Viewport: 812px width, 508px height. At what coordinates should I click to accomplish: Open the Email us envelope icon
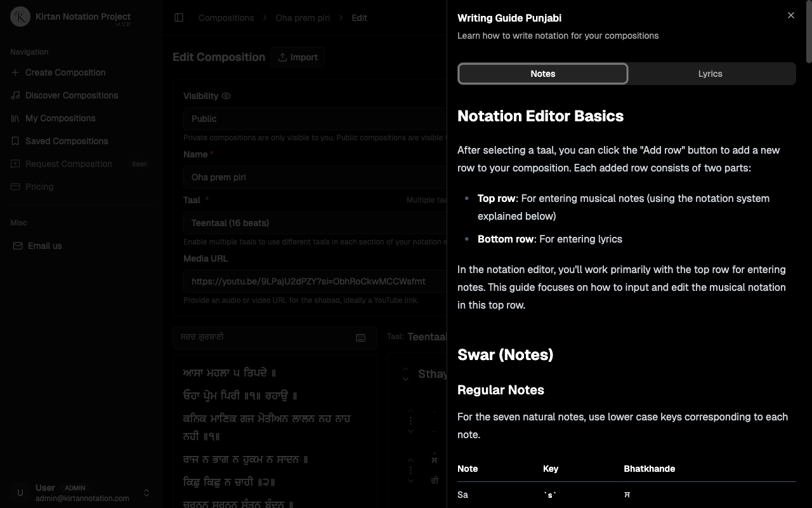19,246
